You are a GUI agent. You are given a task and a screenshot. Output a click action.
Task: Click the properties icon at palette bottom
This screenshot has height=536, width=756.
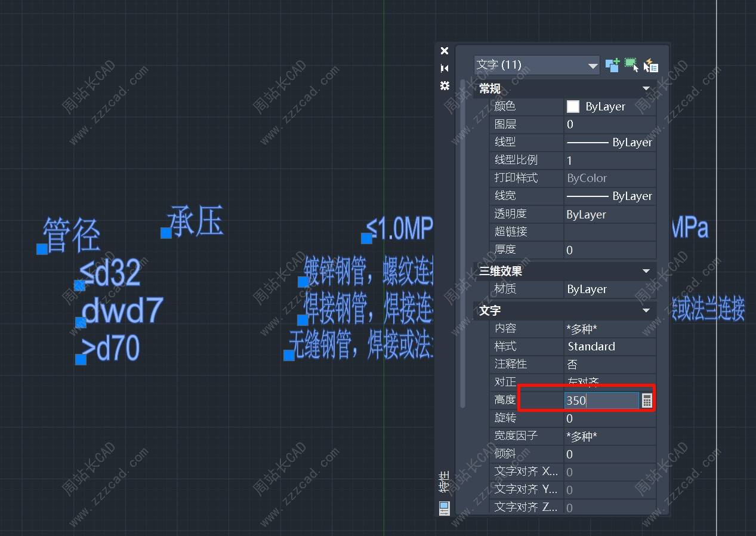444,508
